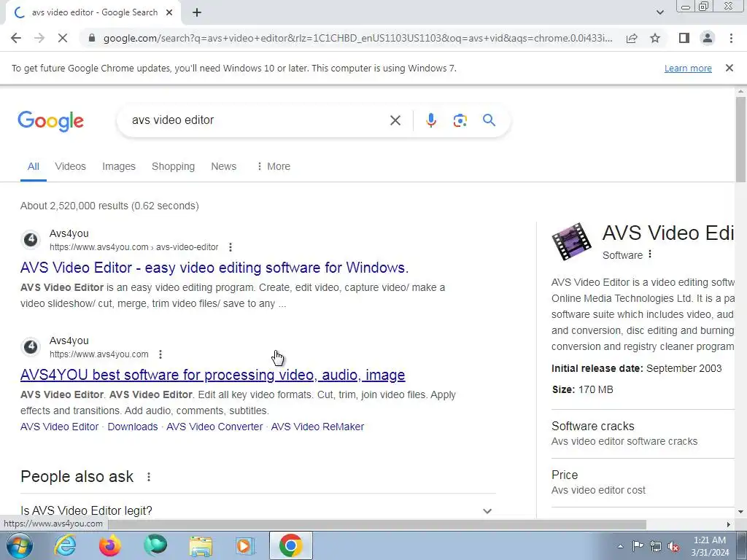This screenshot has width=747, height=560.
Task: Search by image with Lens
Action: (x=460, y=120)
